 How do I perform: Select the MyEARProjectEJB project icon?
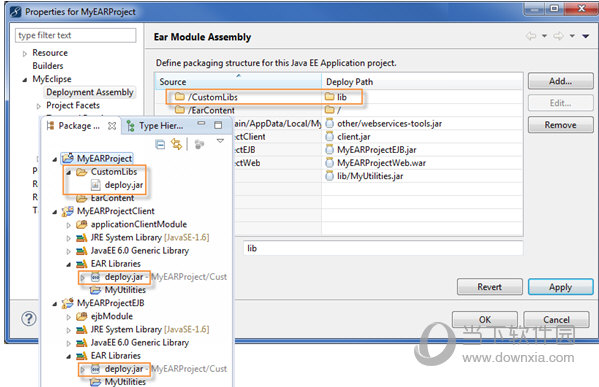pos(68,303)
